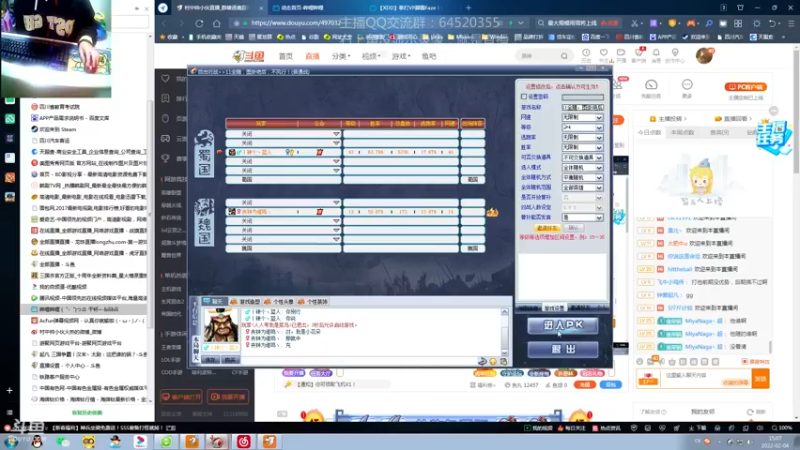Viewport: 800px width, 450px height.
Task: Open the green 360 browser taskbar icon
Action: pos(166,442)
